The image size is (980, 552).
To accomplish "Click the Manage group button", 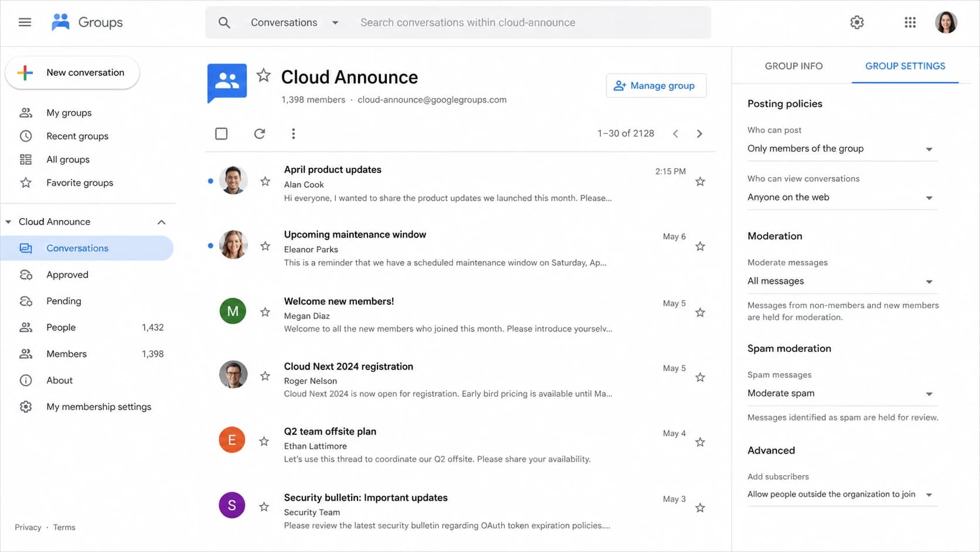I will point(656,86).
